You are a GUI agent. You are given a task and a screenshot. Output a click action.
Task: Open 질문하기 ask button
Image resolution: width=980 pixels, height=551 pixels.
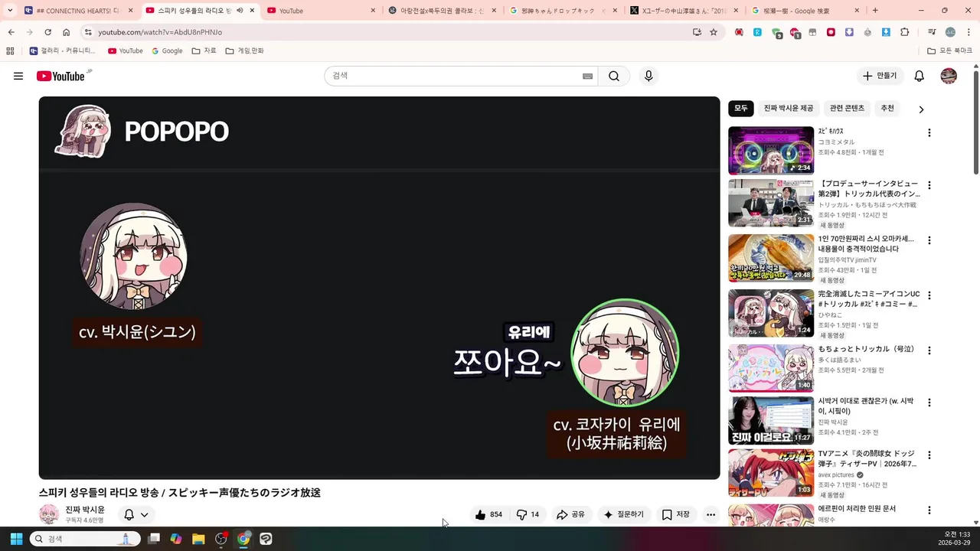click(x=623, y=514)
